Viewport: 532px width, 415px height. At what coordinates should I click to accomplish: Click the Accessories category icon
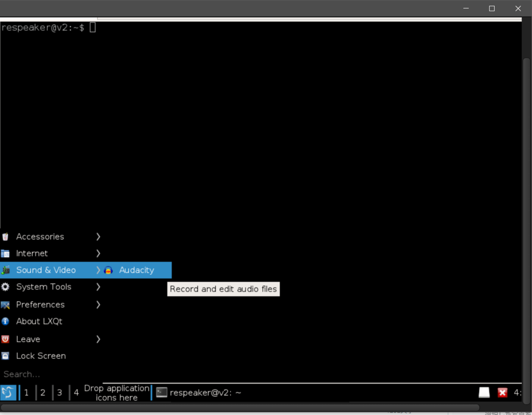coord(5,237)
